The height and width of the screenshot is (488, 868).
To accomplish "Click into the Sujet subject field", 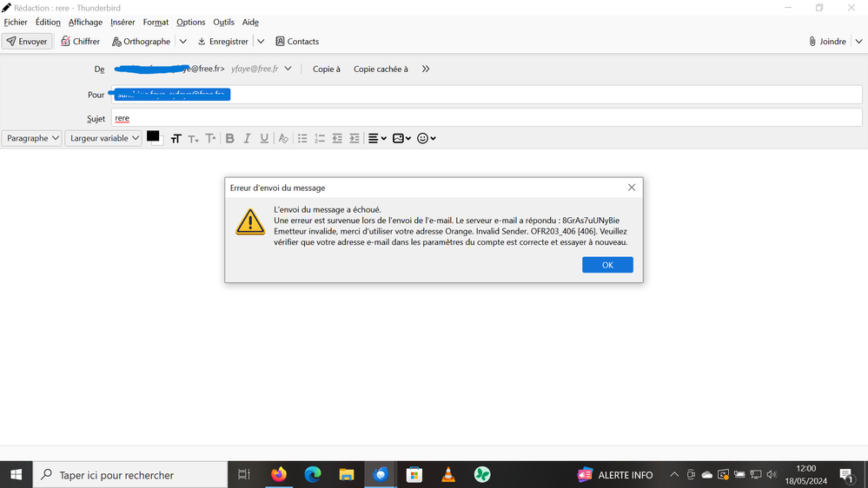I will [x=487, y=118].
